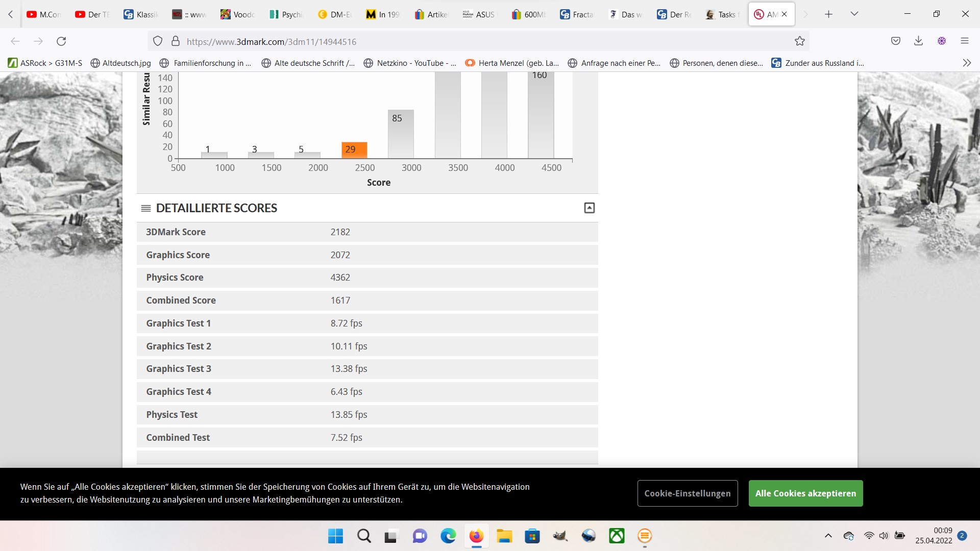The image size is (980, 551).
Task: Switch to the Tasks tab
Action: coord(723,14)
